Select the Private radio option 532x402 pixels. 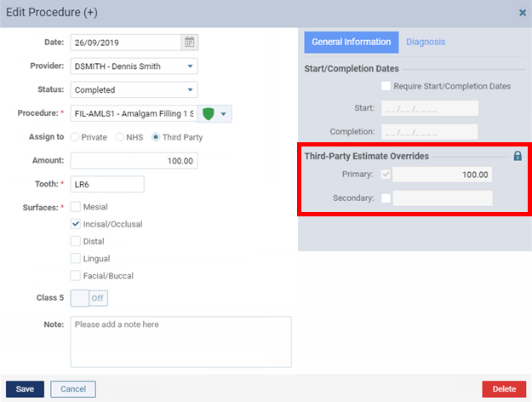[x=75, y=137]
